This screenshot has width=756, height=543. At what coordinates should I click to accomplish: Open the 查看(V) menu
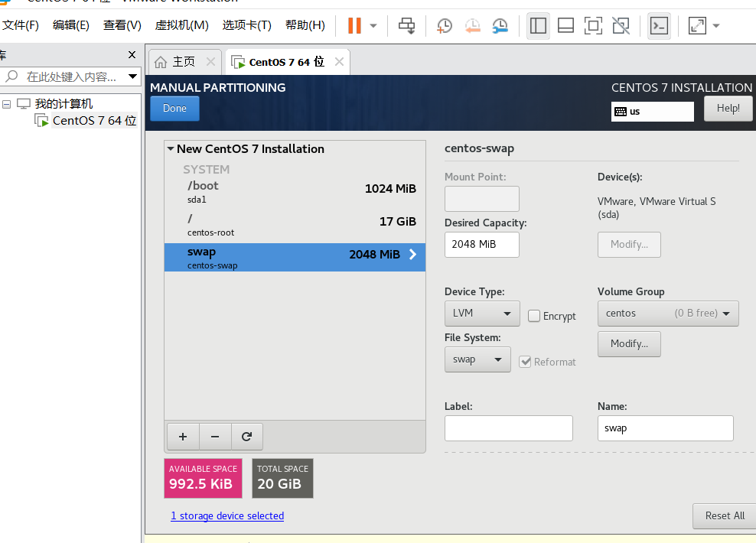pos(122,25)
